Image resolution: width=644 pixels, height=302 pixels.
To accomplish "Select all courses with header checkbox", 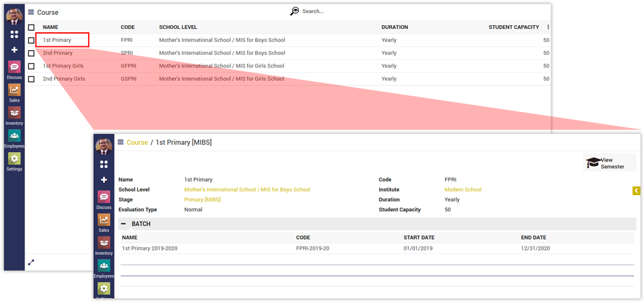I will coord(31,28).
